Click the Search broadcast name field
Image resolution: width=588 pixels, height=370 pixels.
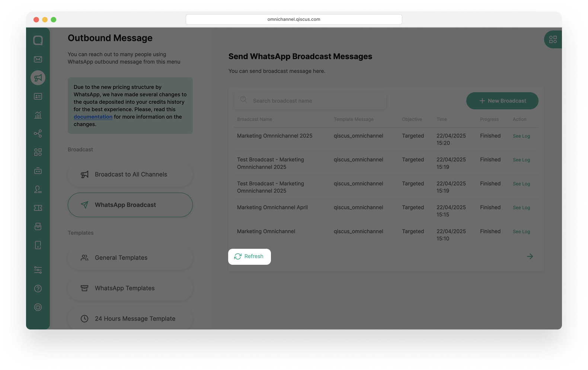click(x=310, y=101)
